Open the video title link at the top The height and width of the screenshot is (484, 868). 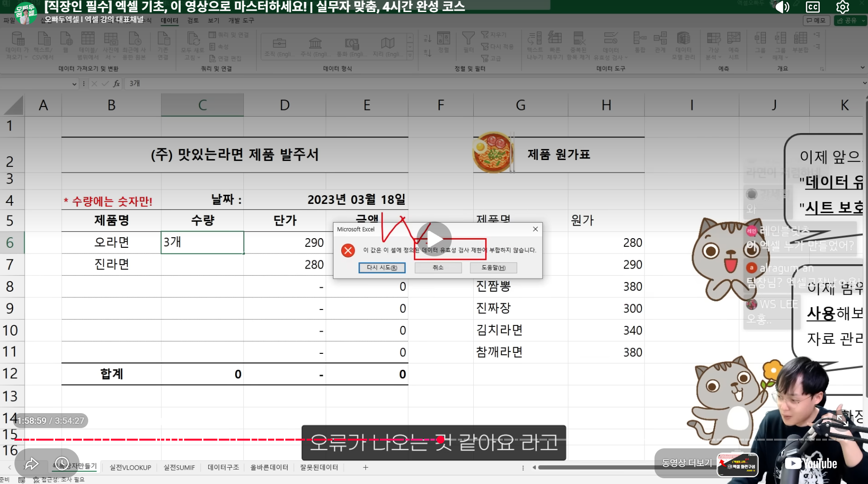click(254, 6)
